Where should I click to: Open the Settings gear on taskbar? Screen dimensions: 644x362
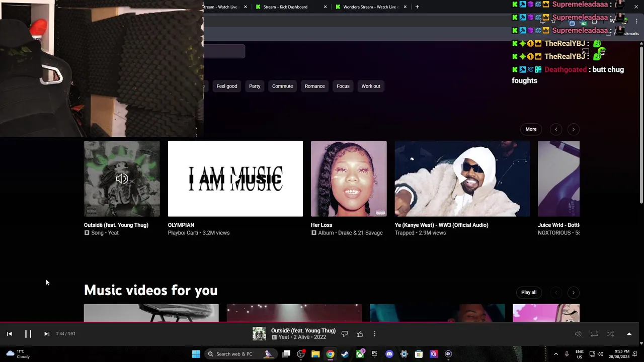point(404,354)
